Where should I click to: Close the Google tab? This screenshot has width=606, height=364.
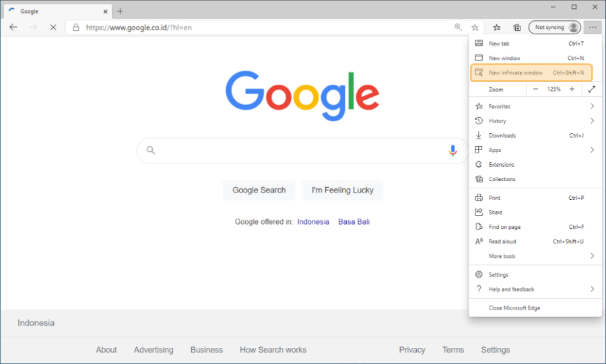(x=105, y=11)
